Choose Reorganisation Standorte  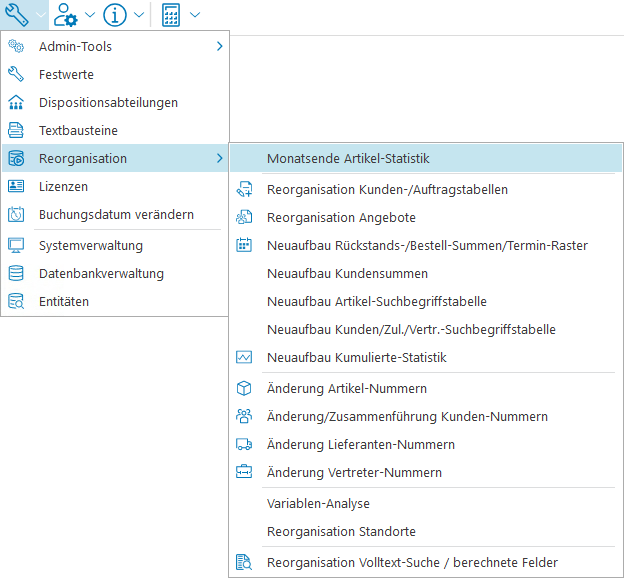pos(341,531)
